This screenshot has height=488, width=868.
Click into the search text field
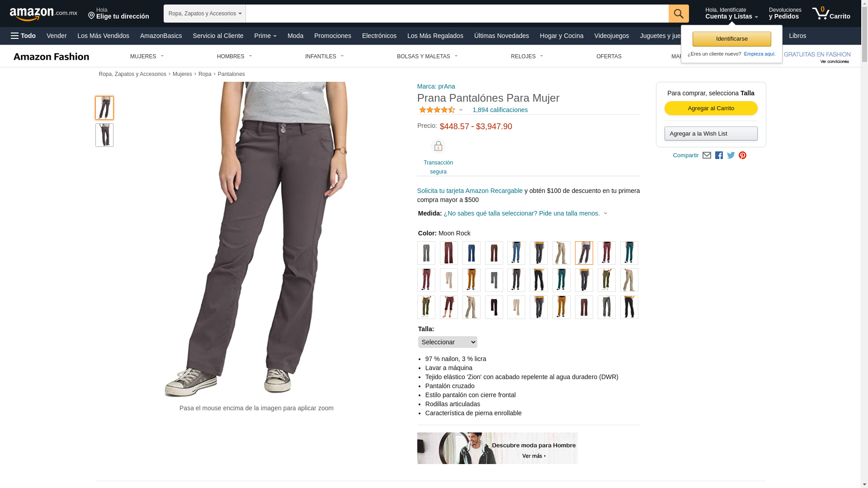457,14
